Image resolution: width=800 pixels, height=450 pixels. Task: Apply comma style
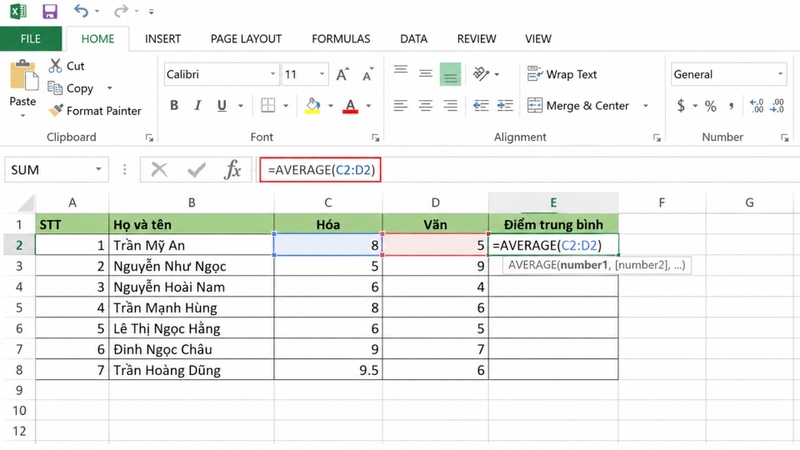[732, 106]
